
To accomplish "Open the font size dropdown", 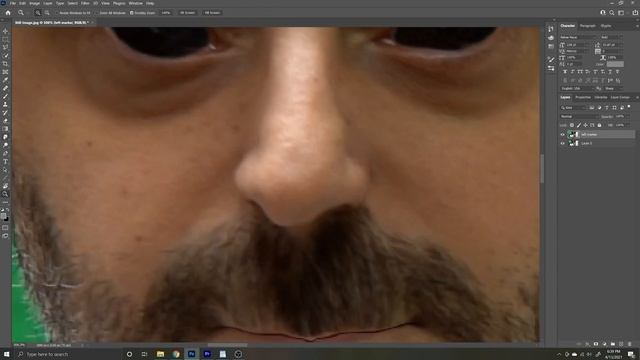I will (577, 44).
